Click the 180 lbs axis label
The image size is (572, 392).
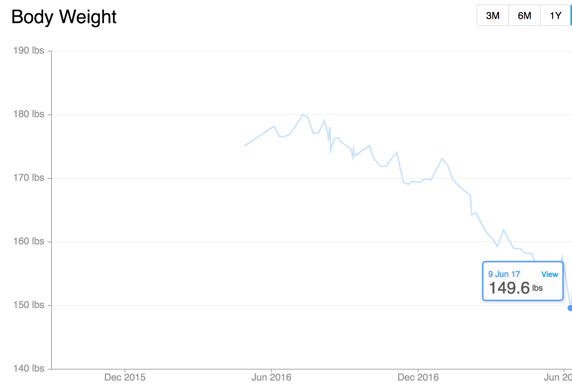29,114
